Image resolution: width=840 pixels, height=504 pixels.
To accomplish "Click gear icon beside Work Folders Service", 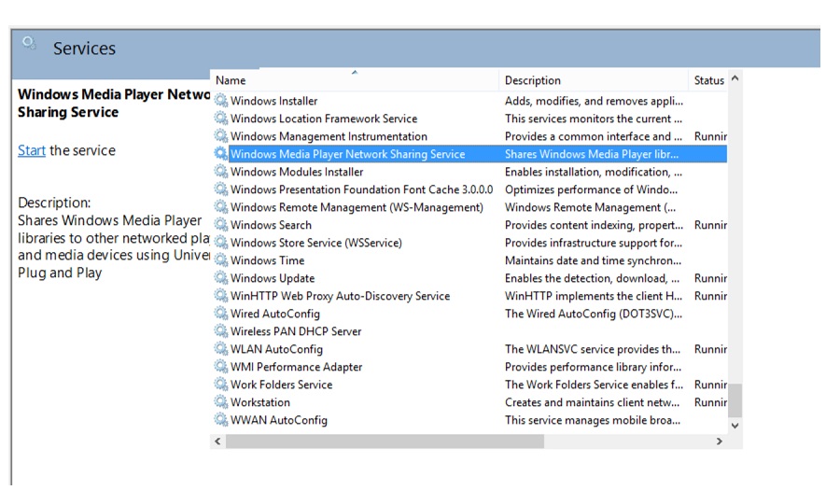I will point(220,384).
